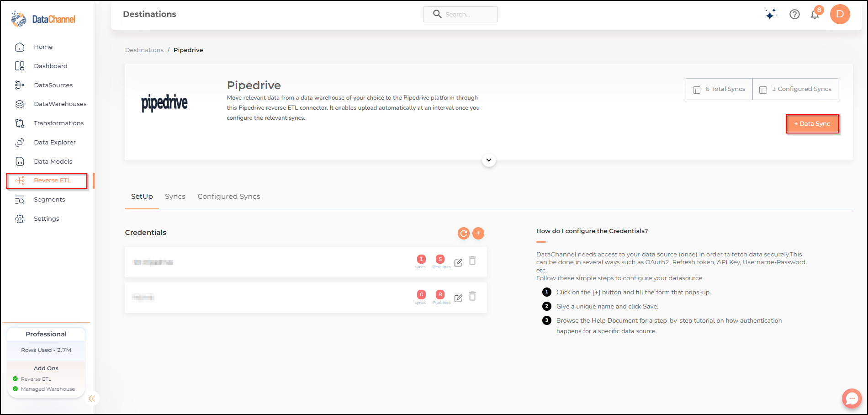Click Reverse ETL add-on entry
This screenshot has width=868, height=415.
[36, 379]
